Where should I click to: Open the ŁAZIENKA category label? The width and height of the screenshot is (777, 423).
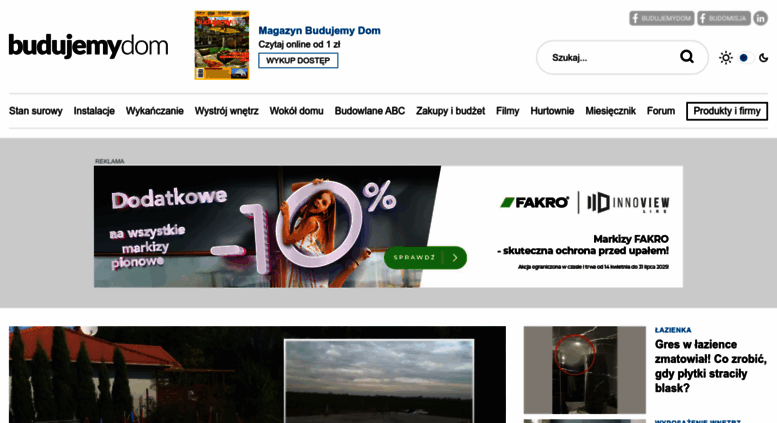673,330
